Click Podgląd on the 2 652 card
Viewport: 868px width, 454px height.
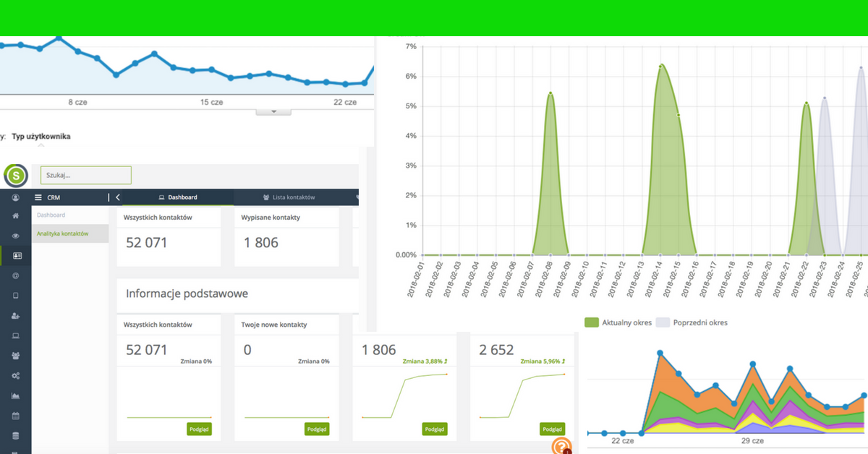tap(552, 429)
